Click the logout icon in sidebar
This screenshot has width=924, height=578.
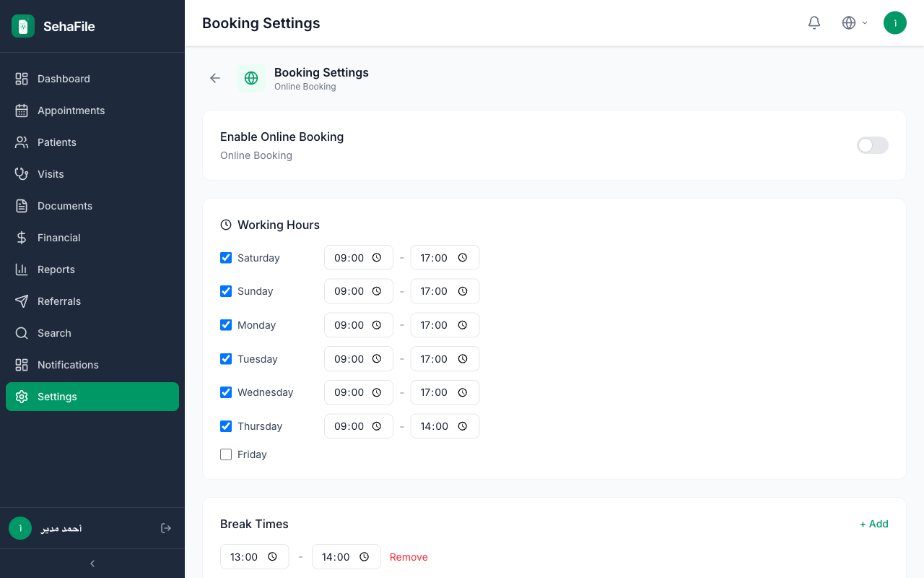click(x=166, y=528)
